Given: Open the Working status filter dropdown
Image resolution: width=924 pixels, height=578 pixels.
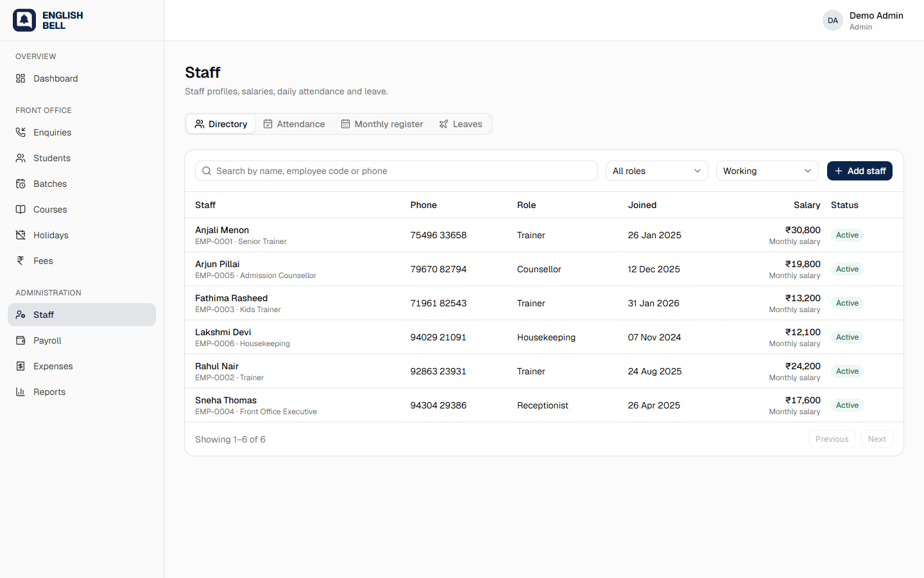Looking at the screenshot, I should (767, 171).
